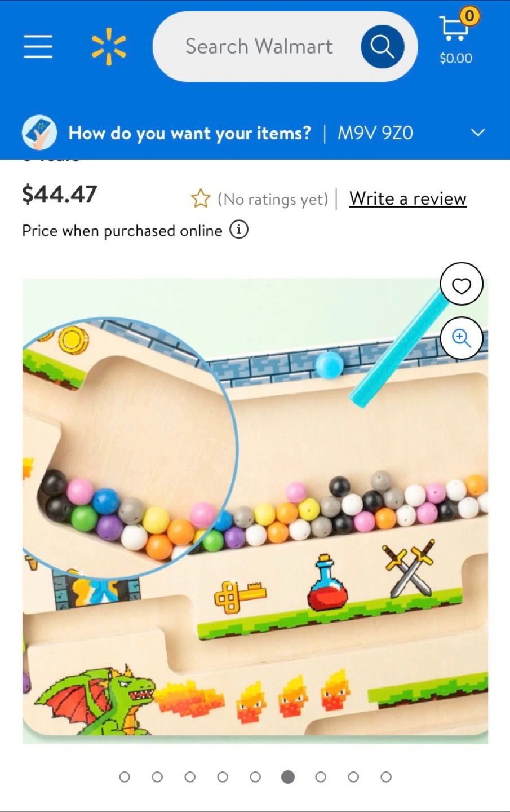The image size is (510, 812).
Task: Tap the blue search magnifier button
Action: [382, 46]
